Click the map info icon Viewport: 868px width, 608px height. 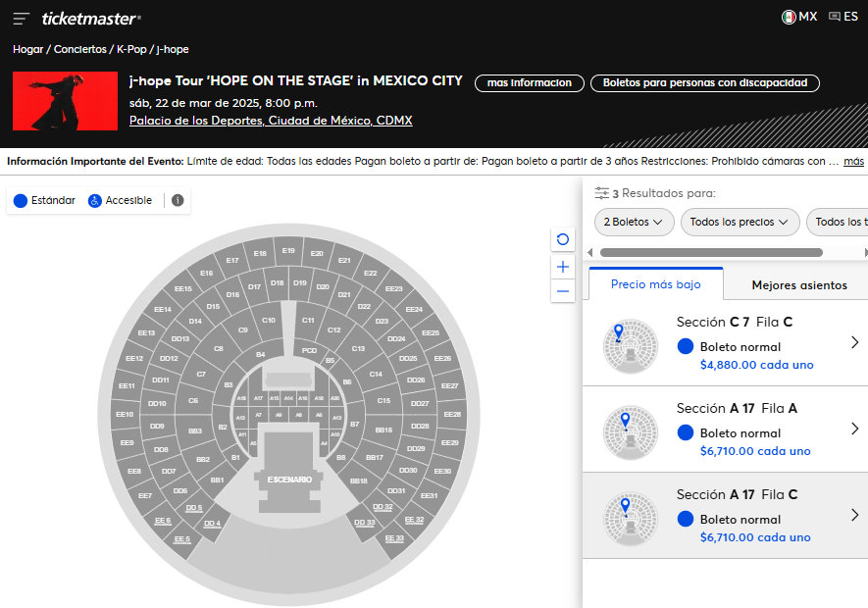pos(178,200)
